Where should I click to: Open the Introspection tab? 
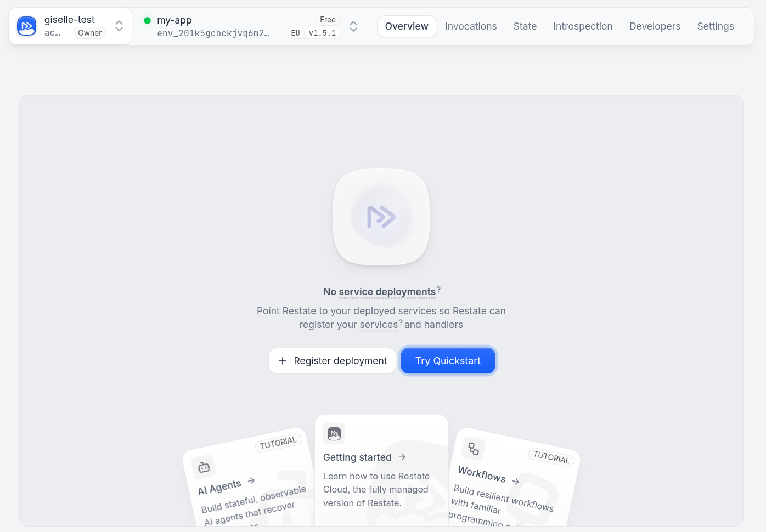[583, 26]
